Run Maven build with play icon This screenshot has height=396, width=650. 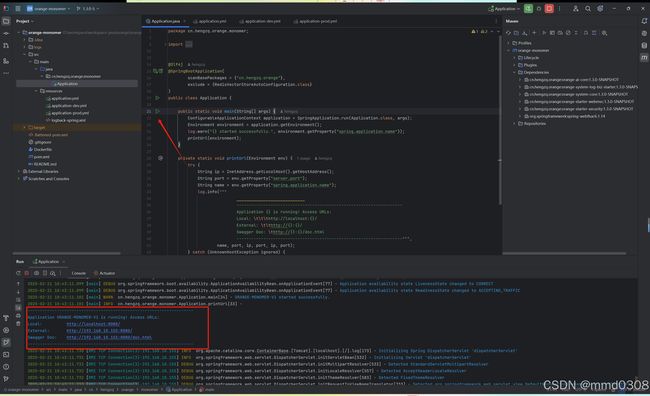coord(544,33)
